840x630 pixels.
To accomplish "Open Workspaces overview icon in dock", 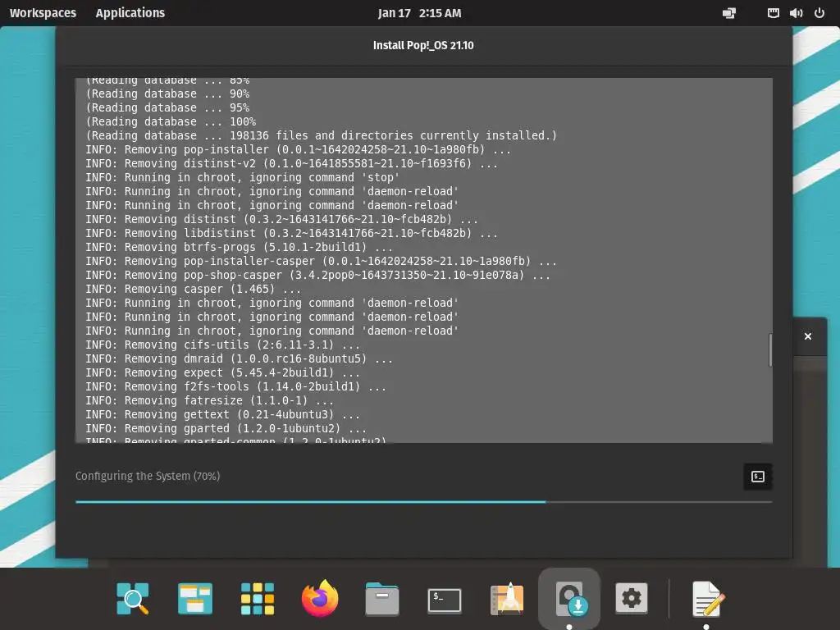I will point(195,598).
